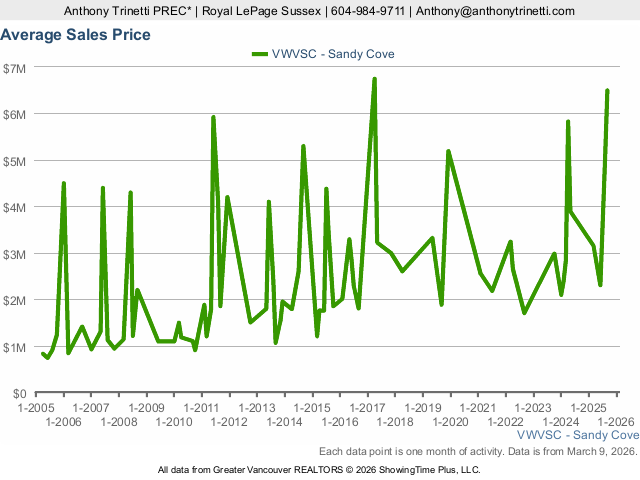The height and width of the screenshot is (480, 640).
Task: Click the $7M label on the y-axis
Action: click(x=15, y=67)
